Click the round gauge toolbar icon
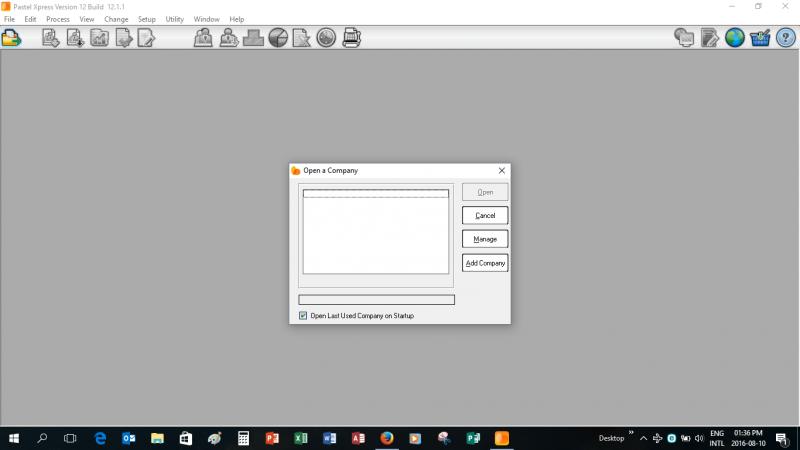Viewport: 800px width, 450px height. [x=326, y=38]
